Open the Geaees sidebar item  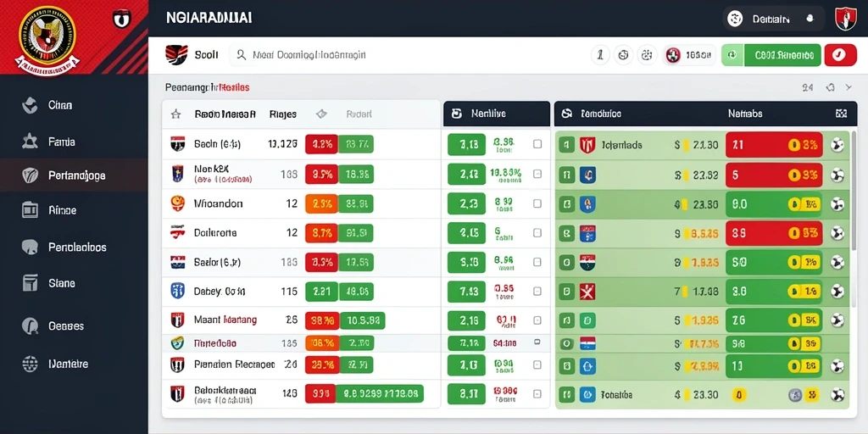[74, 325]
